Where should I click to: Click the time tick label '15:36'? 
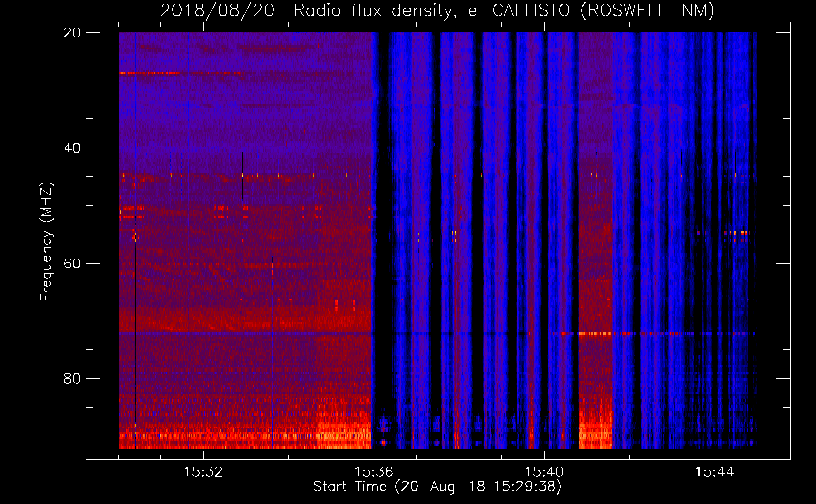374,472
